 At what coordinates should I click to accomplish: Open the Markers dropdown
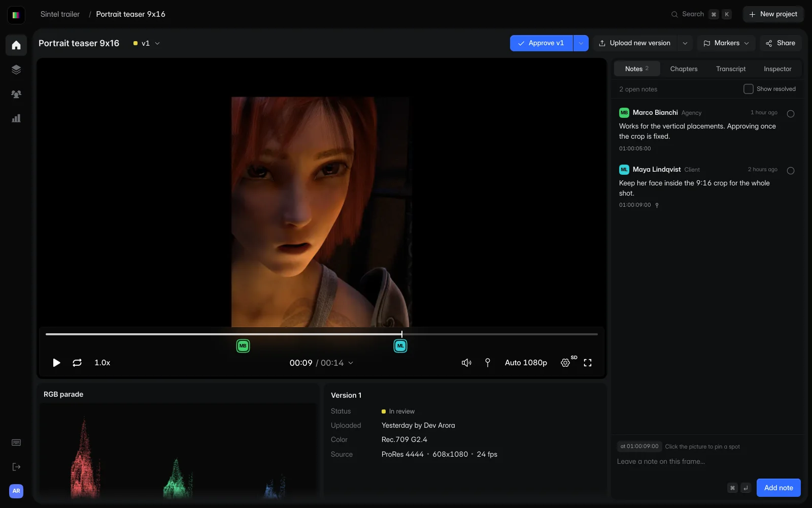coord(726,43)
